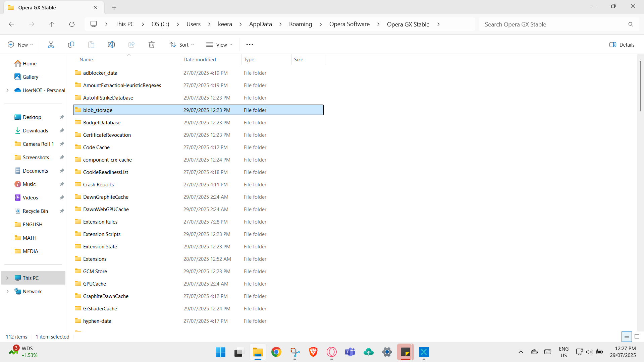Switch to details list view icon
This screenshot has width=644, height=362.
point(627,337)
